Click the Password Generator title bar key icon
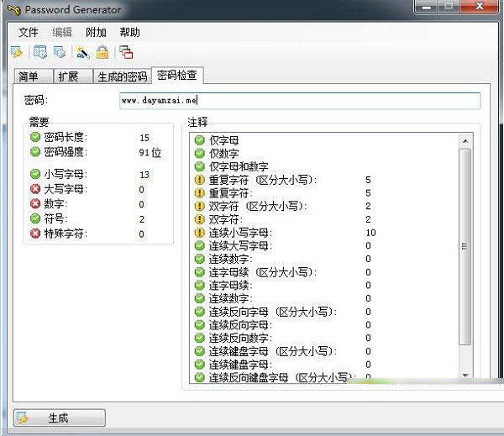504x436 pixels. 13,10
